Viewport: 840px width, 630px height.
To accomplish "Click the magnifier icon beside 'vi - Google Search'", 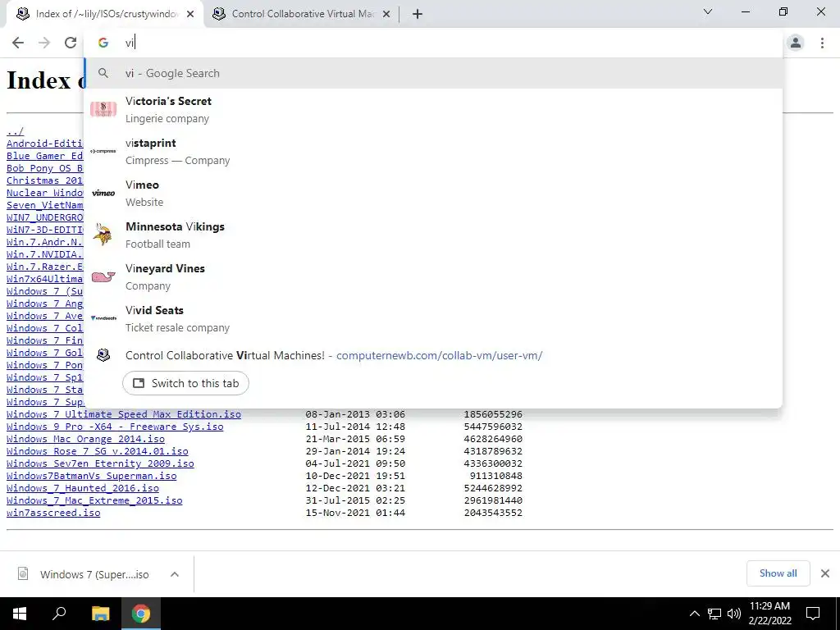I will coord(103,73).
